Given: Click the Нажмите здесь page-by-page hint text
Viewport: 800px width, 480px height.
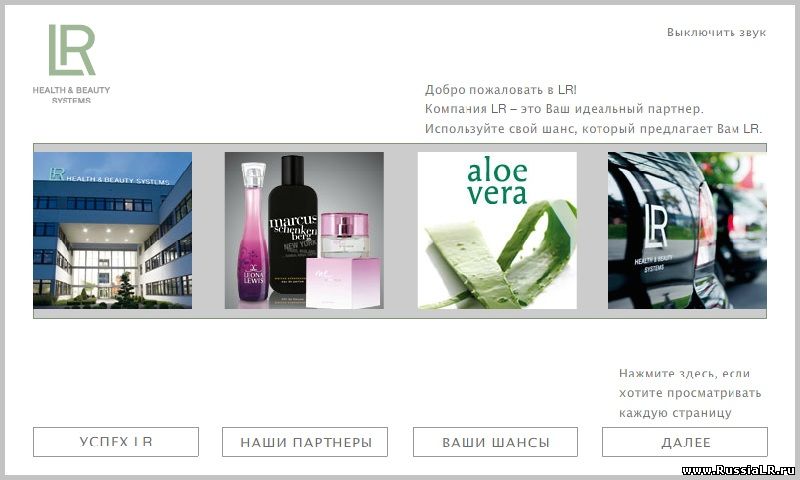Looking at the screenshot, I should pyautogui.click(x=690, y=393).
